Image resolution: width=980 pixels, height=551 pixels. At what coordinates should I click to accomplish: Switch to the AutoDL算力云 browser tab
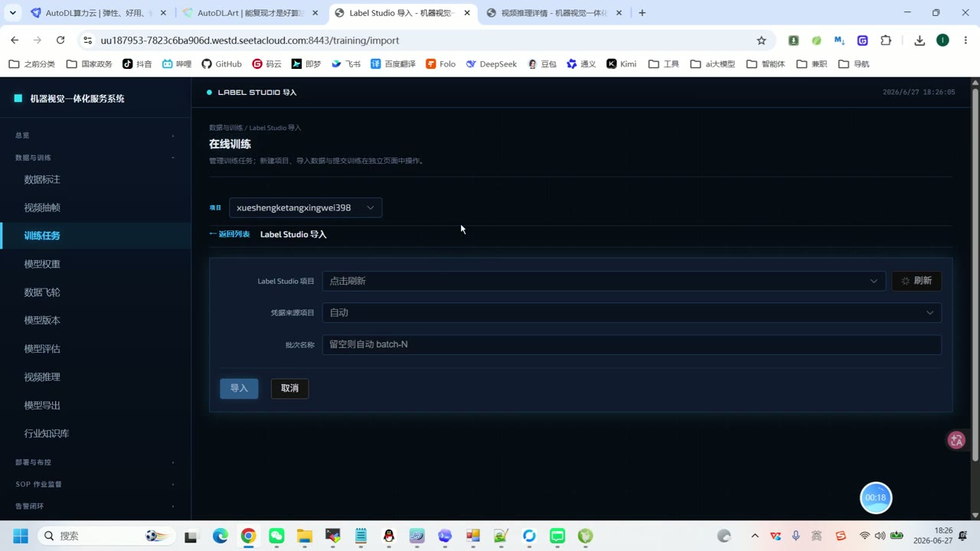click(x=98, y=13)
